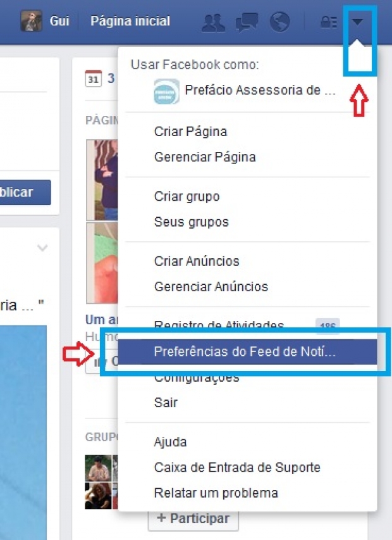The width and height of the screenshot is (392, 540).
Task: Click the Participar group button
Action: (x=193, y=518)
